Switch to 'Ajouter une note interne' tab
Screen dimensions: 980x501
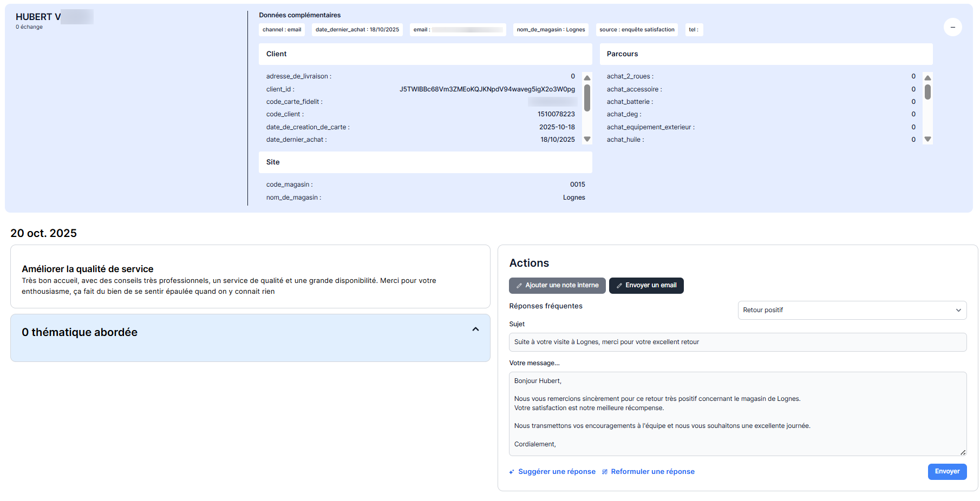click(557, 285)
